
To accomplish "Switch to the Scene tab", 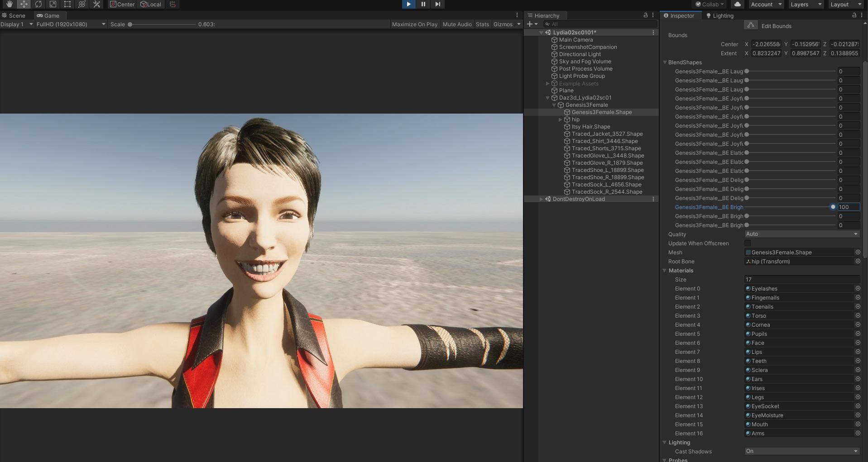I will tap(14, 15).
